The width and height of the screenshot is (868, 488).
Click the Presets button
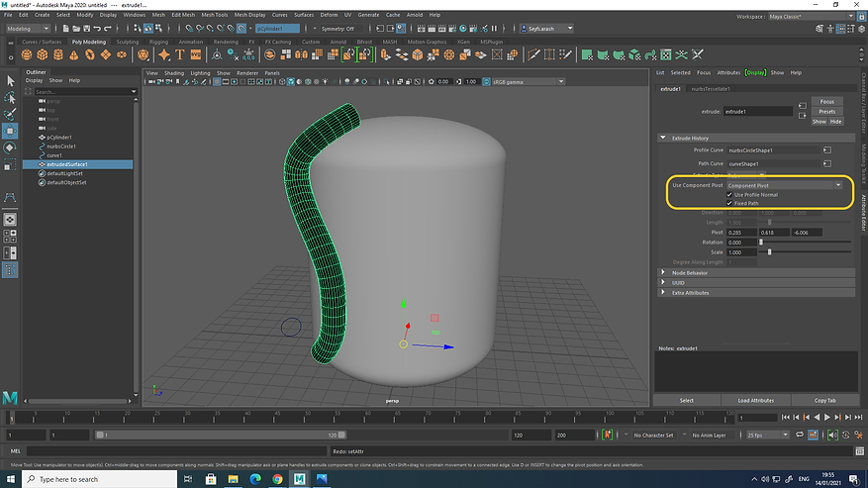[827, 111]
